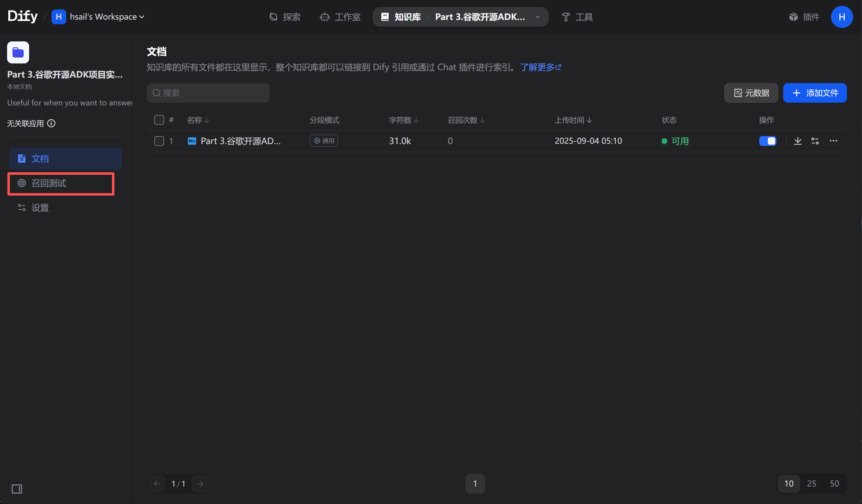The height and width of the screenshot is (504, 862).
Task: Open the 知识库 tab
Action: 401,17
